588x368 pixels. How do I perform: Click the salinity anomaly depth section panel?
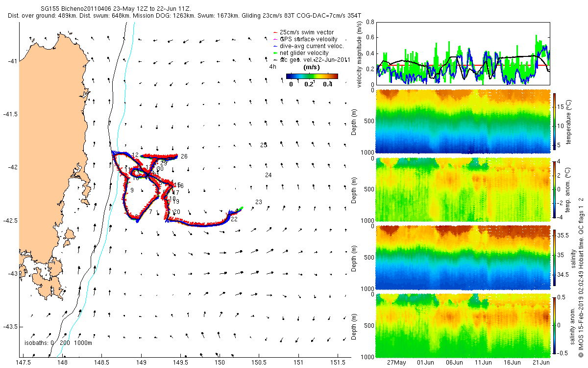click(463, 325)
